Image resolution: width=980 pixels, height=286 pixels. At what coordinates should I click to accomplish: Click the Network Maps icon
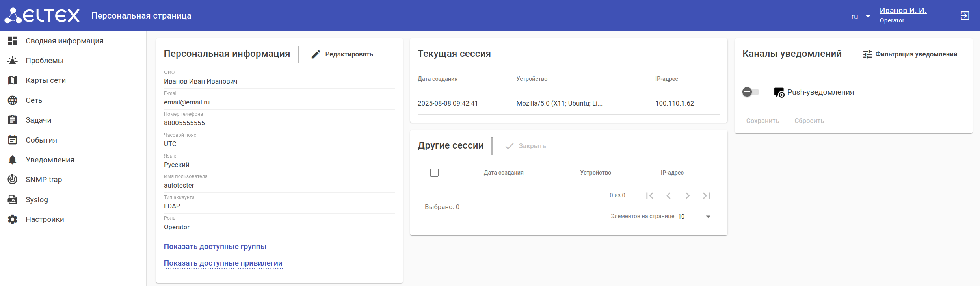pos(13,80)
